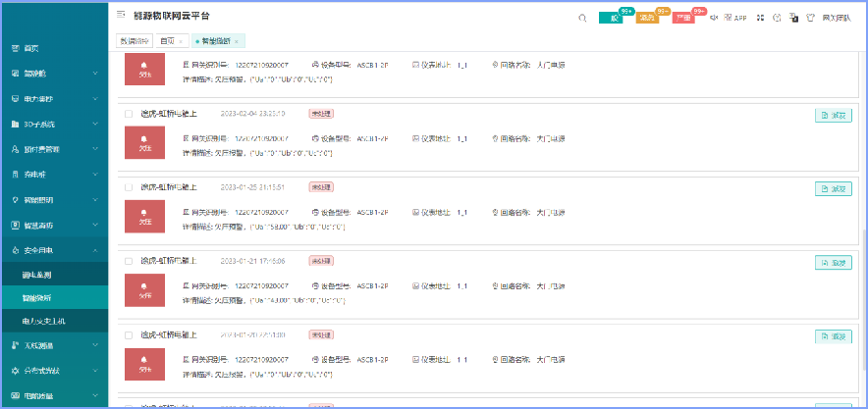The image size is (868, 409).
Task: Click the timestamp 2023-01-21 17:15:06
Action: tap(253, 261)
